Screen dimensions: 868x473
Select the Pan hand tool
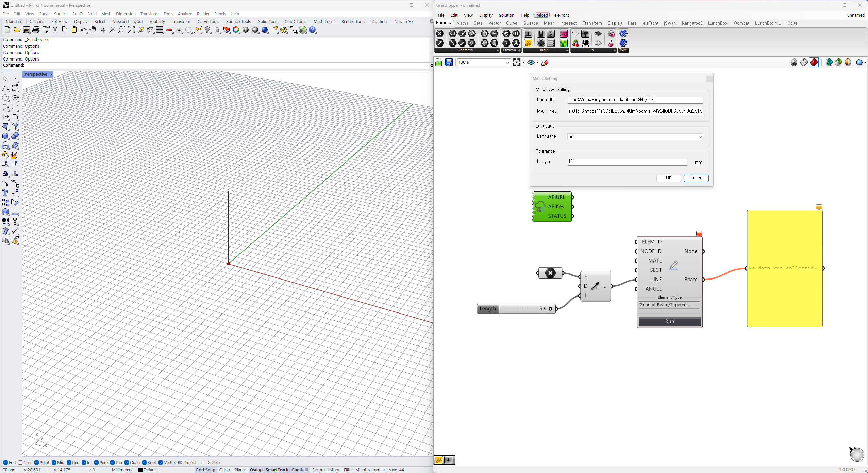93,30
